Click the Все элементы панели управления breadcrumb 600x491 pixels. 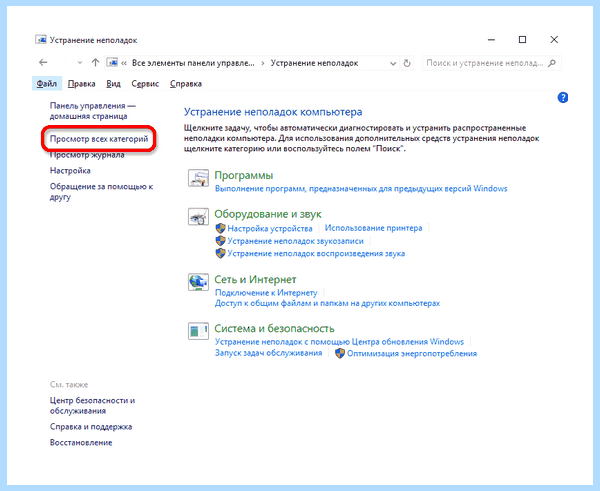193,63
